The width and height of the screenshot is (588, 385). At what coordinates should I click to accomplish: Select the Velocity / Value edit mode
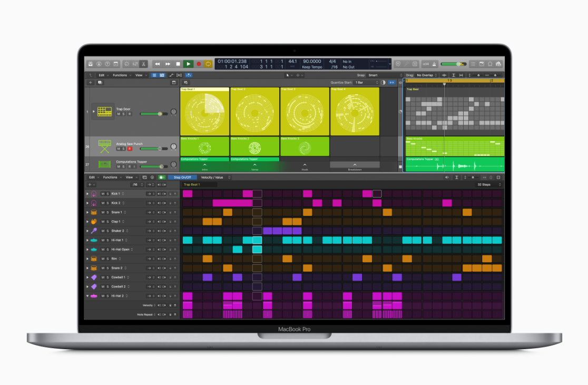pos(212,177)
